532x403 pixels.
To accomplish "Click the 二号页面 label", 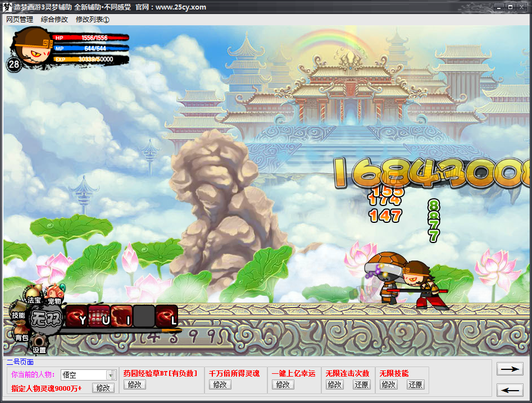I will tap(20, 362).
